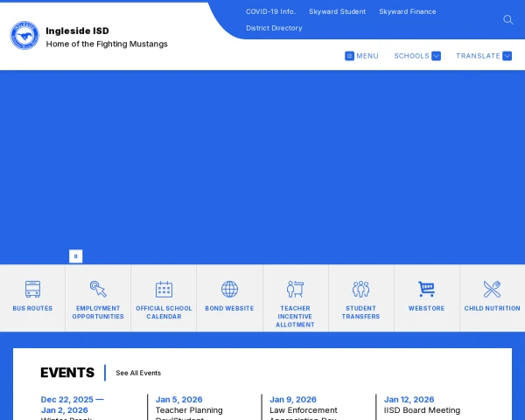The width and height of the screenshot is (525, 420).
Task: Open the main Menu
Action: 361,56
